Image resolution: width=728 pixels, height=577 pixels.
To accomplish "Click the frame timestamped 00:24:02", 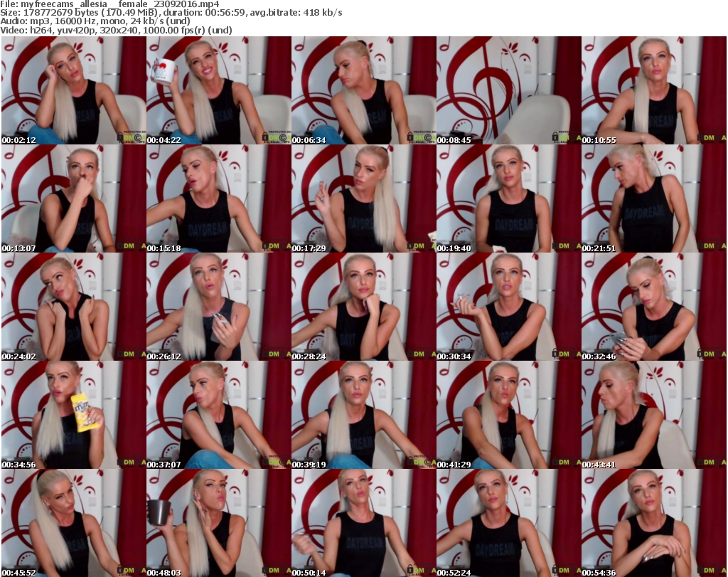I will 74,307.
